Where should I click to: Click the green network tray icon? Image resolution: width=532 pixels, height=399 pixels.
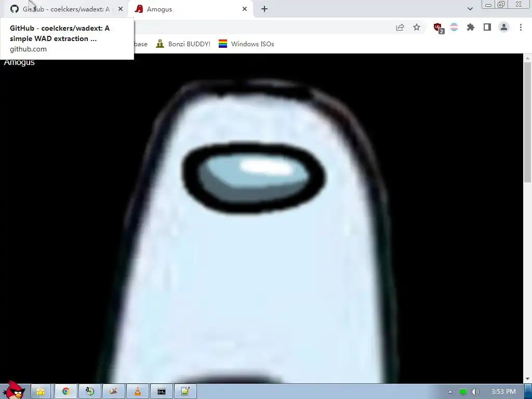pos(463,392)
